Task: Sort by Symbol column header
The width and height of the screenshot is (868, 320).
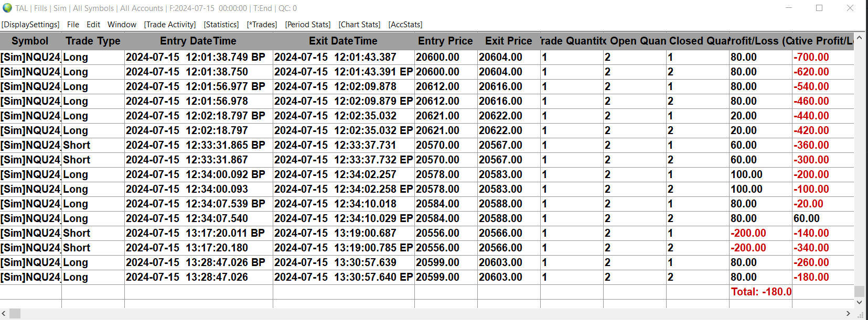Action: (x=30, y=41)
